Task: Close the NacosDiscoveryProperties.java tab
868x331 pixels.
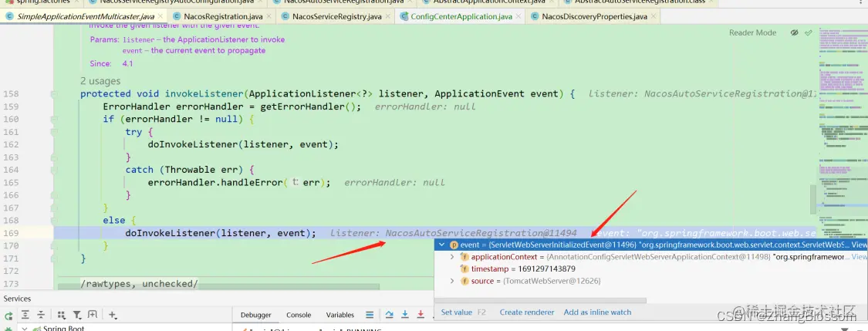Action: 654,17
